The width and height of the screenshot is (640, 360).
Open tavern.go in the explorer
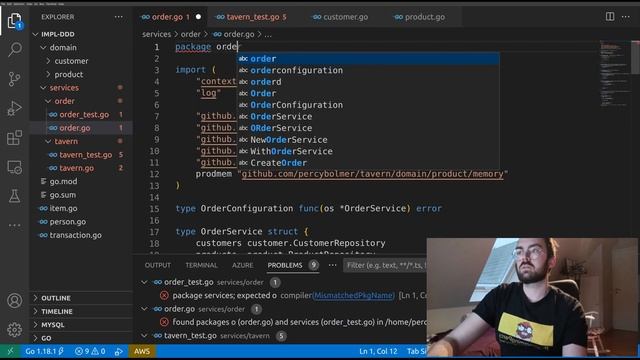pyautogui.click(x=76, y=168)
